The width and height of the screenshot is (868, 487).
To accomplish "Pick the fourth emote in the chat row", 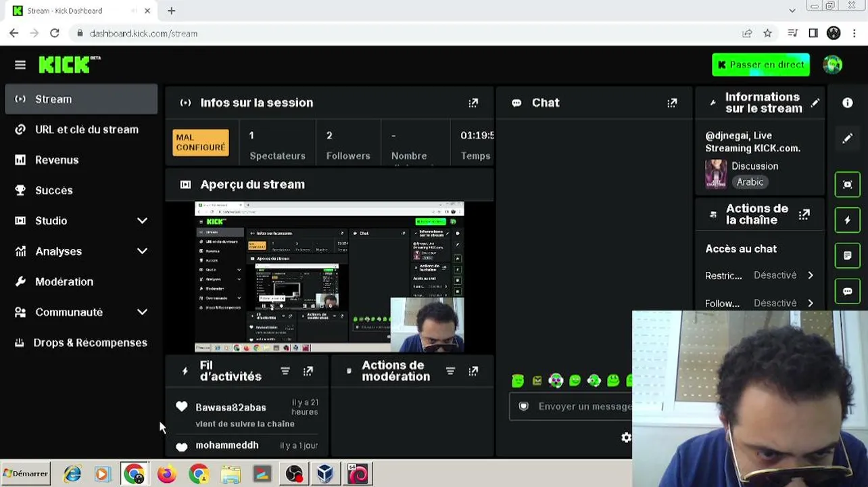I will click(x=575, y=381).
